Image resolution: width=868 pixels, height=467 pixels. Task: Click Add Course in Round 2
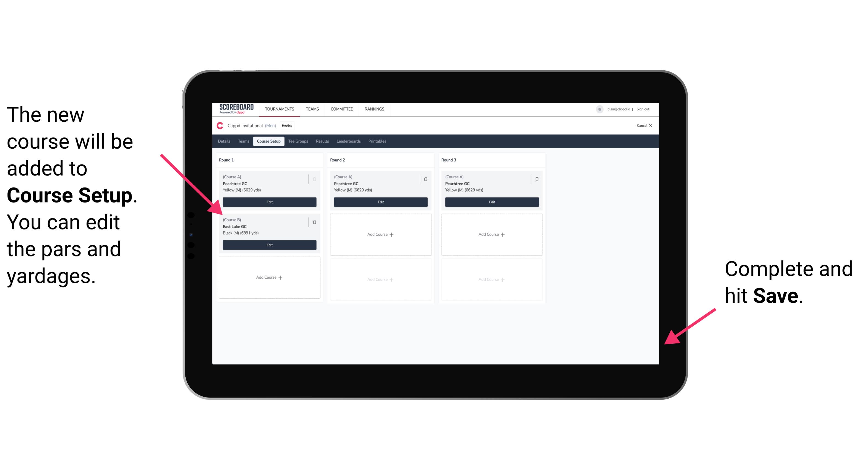point(380,234)
